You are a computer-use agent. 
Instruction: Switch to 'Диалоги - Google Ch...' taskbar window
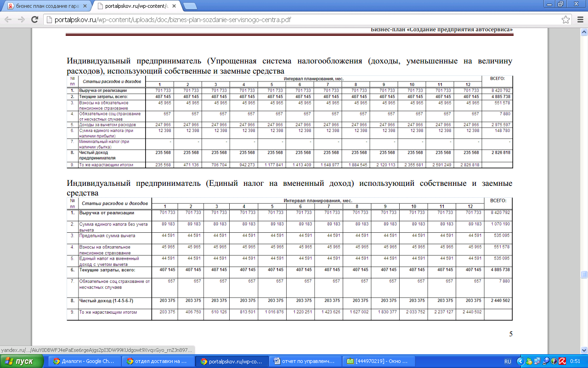click(85, 361)
